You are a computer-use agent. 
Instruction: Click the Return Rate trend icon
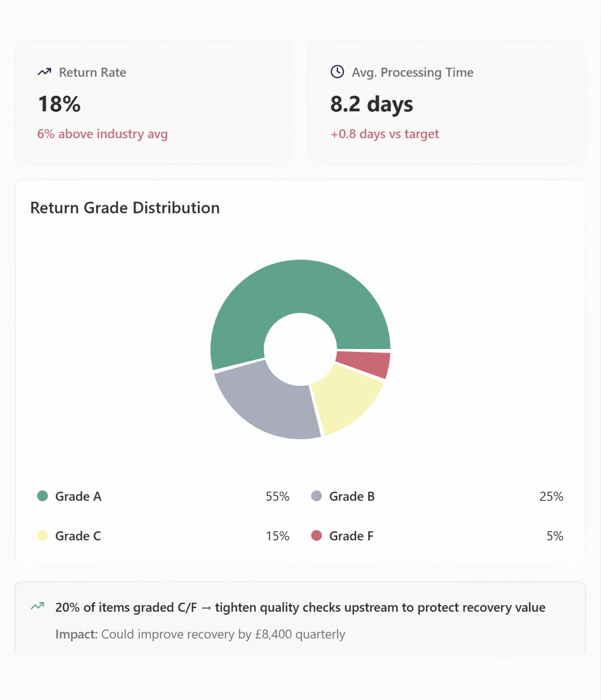point(45,72)
